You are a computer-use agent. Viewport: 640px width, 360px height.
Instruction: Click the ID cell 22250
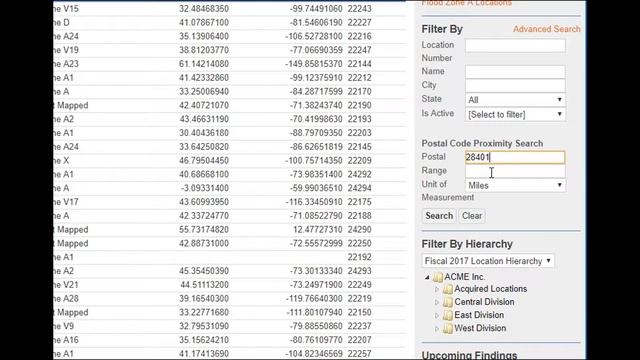360,243
